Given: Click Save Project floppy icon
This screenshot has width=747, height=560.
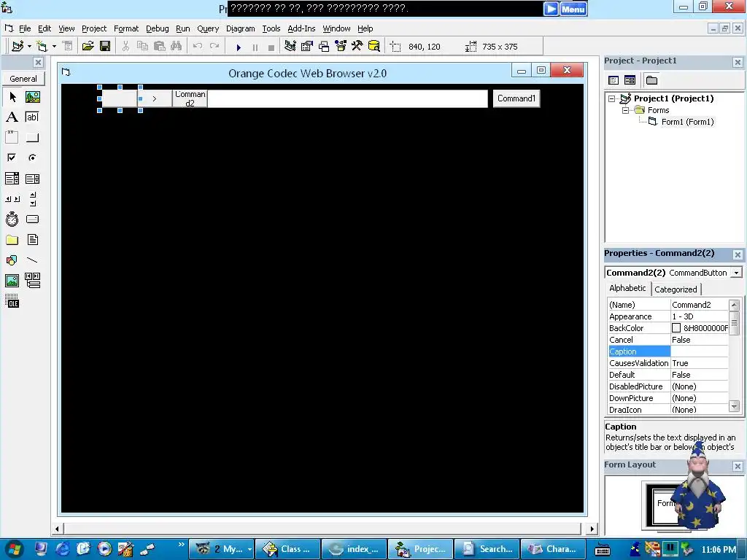Looking at the screenshot, I should click(x=105, y=46).
